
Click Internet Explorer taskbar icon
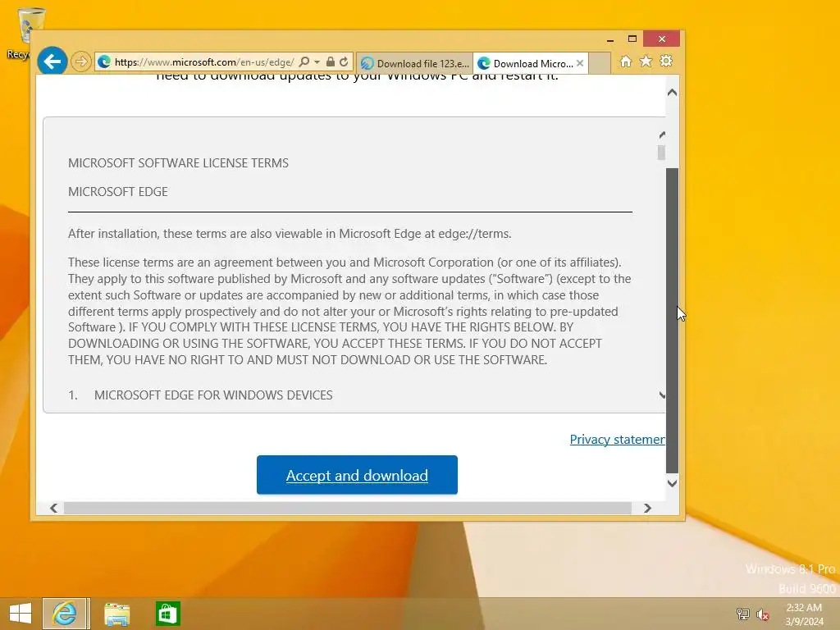(x=65, y=614)
